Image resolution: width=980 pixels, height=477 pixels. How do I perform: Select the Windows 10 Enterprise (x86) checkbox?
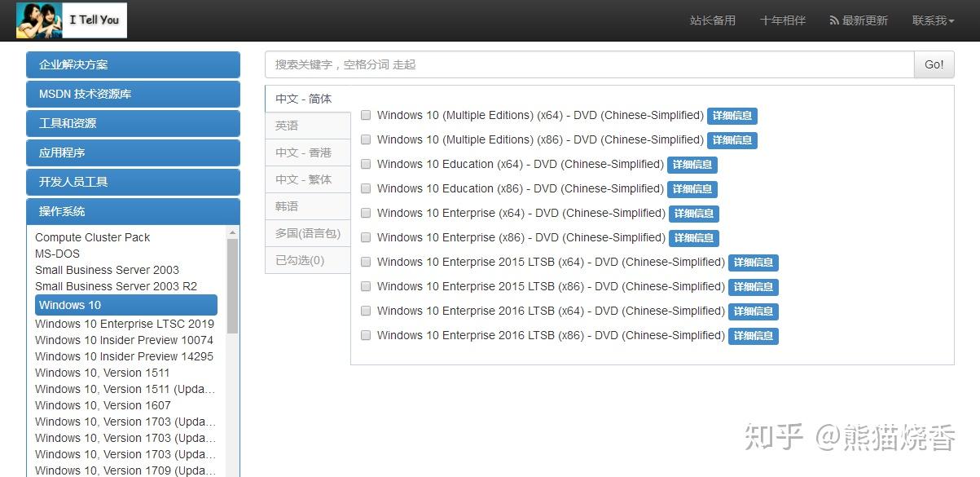[366, 237]
